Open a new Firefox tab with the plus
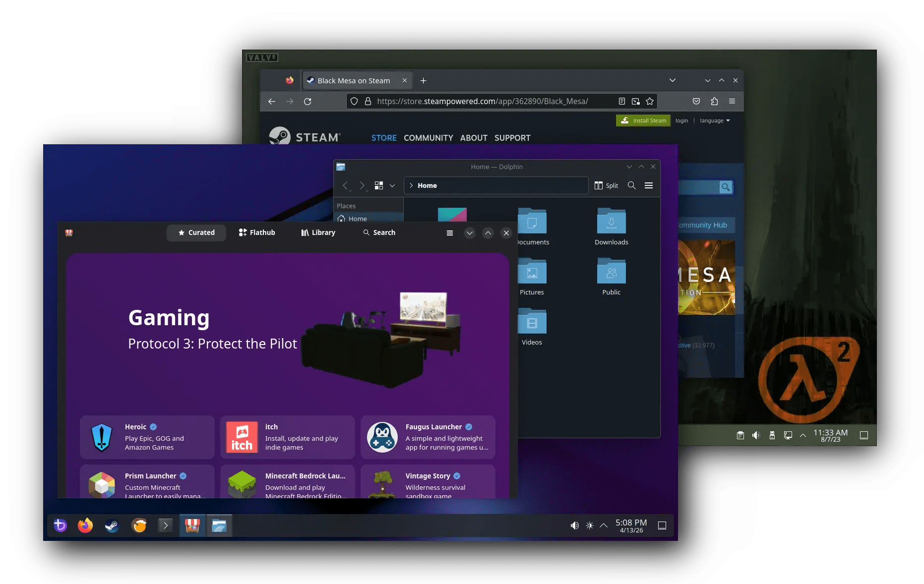 point(423,80)
